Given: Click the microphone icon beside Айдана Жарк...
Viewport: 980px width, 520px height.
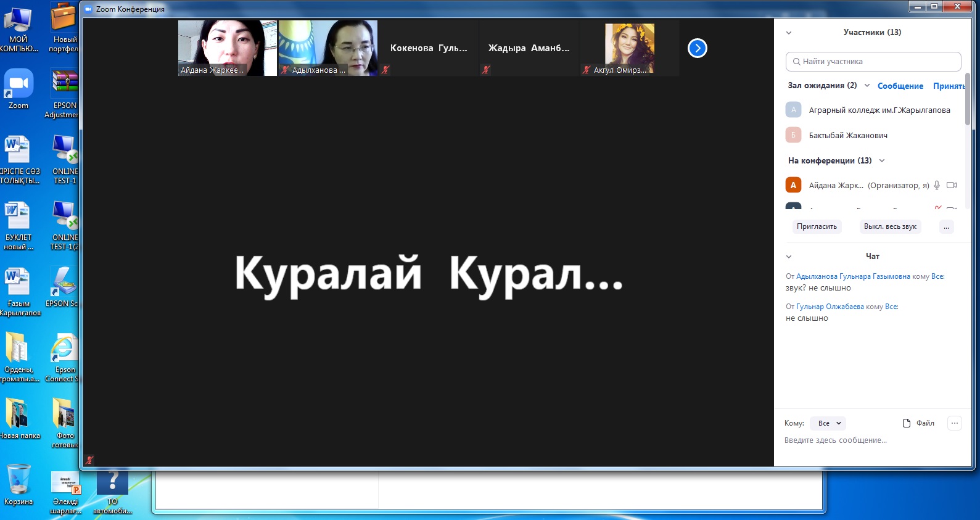Looking at the screenshot, I should (937, 185).
